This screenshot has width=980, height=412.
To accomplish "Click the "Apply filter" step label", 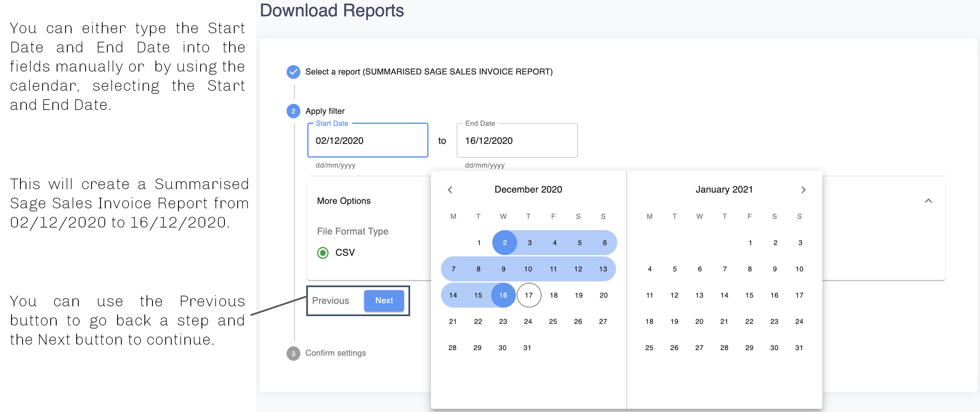I will tap(325, 111).
